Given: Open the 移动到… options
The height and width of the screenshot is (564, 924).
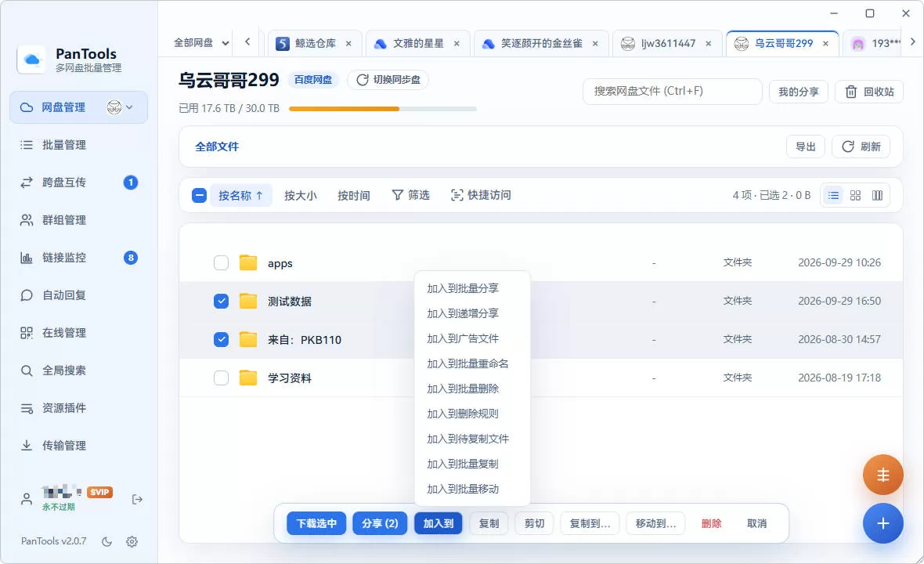Looking at the screenshot, I should point(656,523).
